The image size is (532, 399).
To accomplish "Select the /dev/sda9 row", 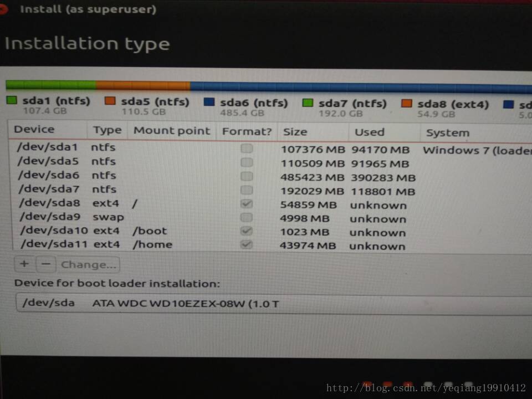I will pos(272,217).
